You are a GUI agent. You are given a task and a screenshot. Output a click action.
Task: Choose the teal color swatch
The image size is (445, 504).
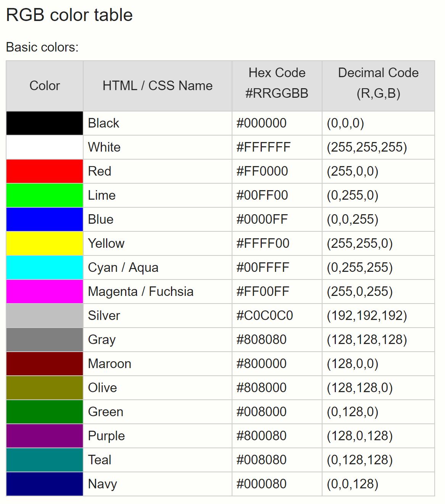(45, 460)
